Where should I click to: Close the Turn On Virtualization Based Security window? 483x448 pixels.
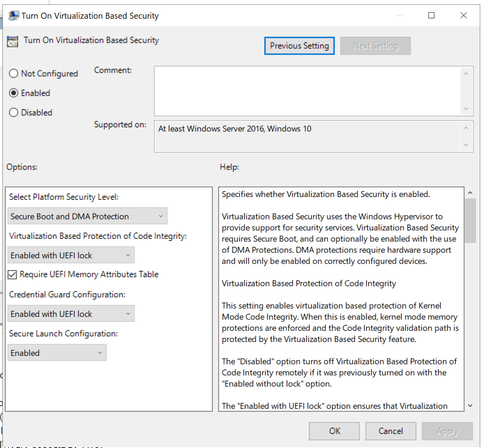463,15
